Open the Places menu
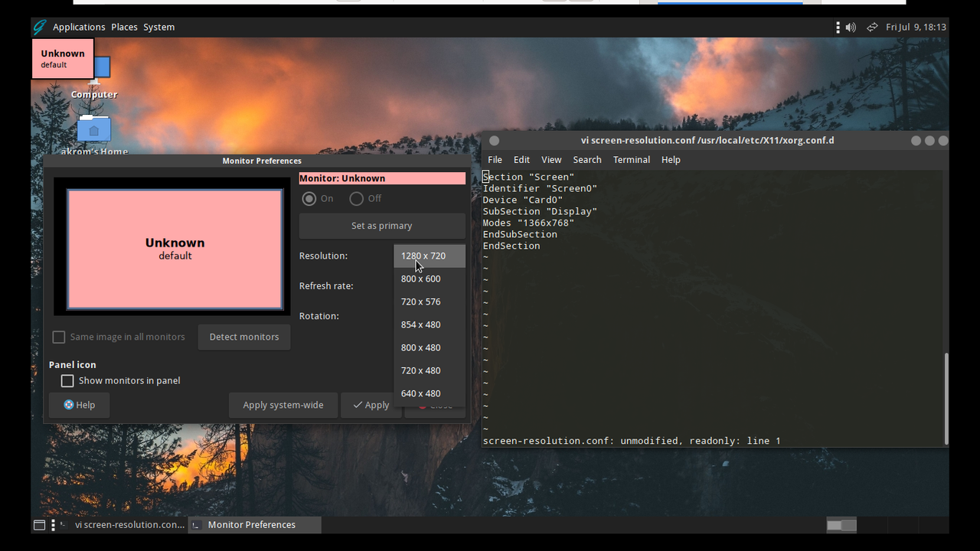Image resolution: width=980 pixels, height=551 pixels. pyautogui.click(x=124, y=27)
